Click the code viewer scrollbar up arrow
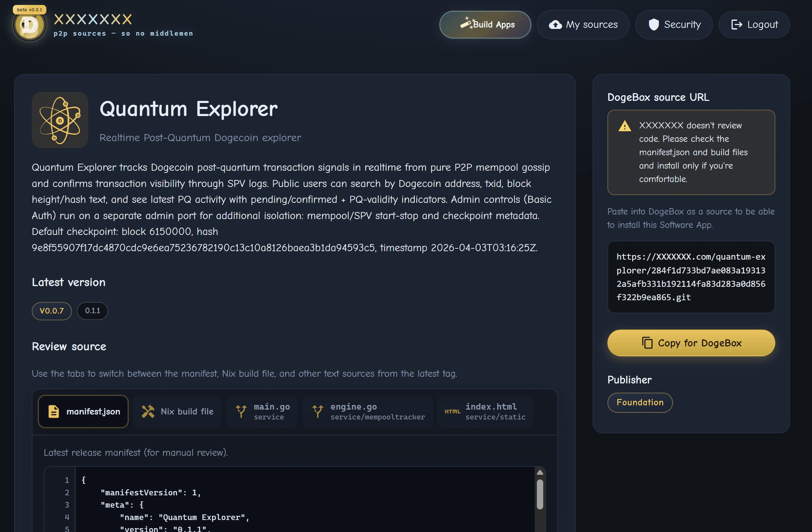The height and width of the screenshot is (532, 812). point(540,472)
